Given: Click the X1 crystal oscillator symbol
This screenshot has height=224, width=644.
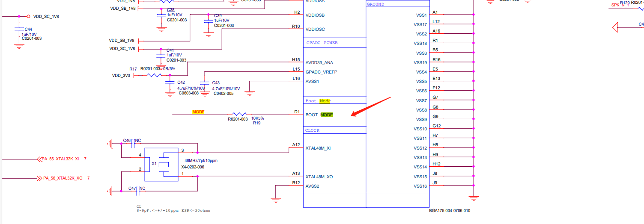Looking at the screenshot, I should pos(164,165).
